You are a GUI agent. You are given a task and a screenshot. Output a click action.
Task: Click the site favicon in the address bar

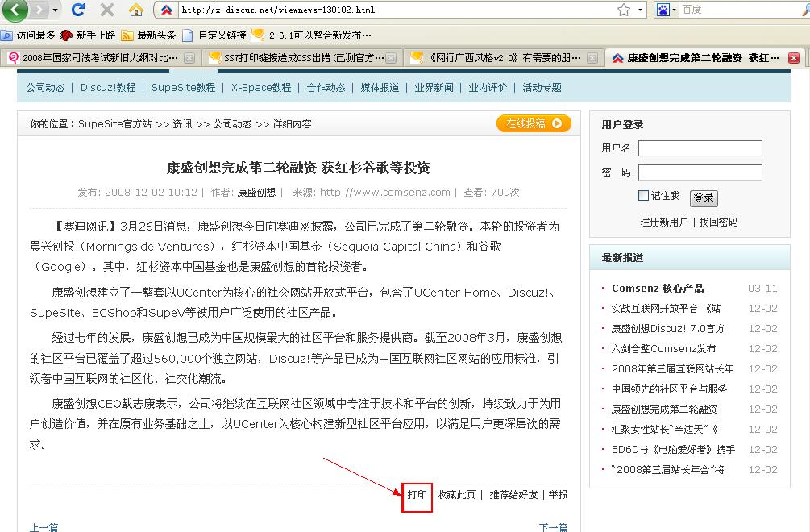pos(166,10)
